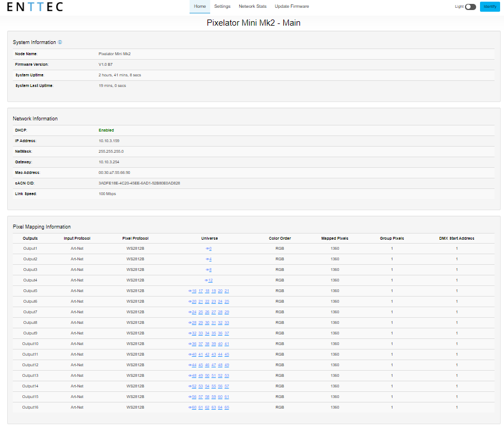Open the Update Firmware tab
The width and height of the screenshot is (504, 427).
292,7
